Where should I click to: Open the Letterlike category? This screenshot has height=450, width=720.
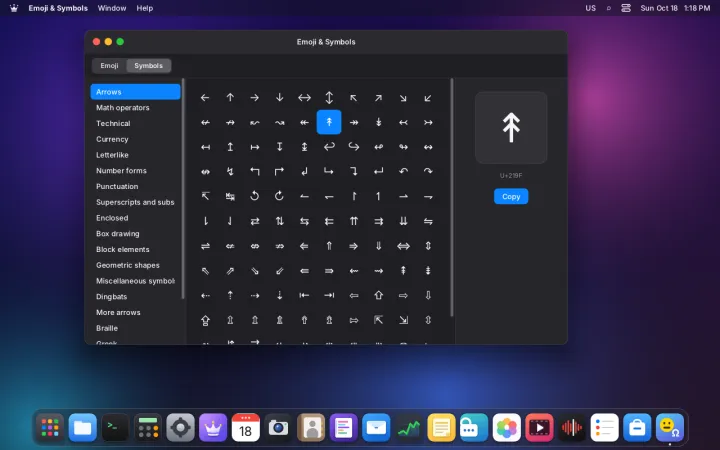tap(135, 155)
